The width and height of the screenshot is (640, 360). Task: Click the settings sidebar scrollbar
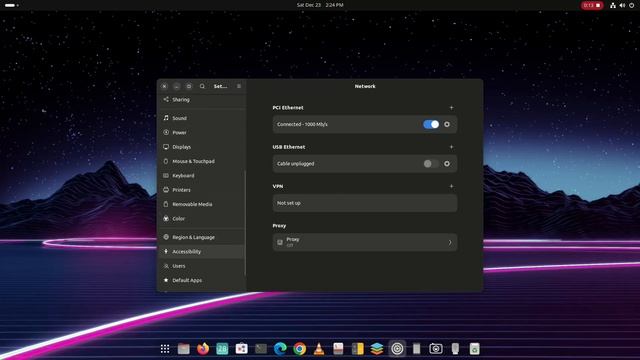click(x=245, y=222)
